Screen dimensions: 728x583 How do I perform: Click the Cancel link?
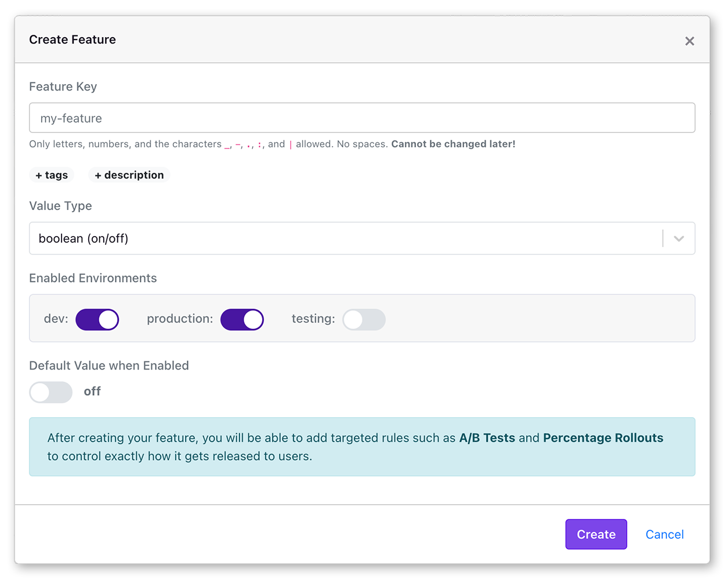point(665,534)
